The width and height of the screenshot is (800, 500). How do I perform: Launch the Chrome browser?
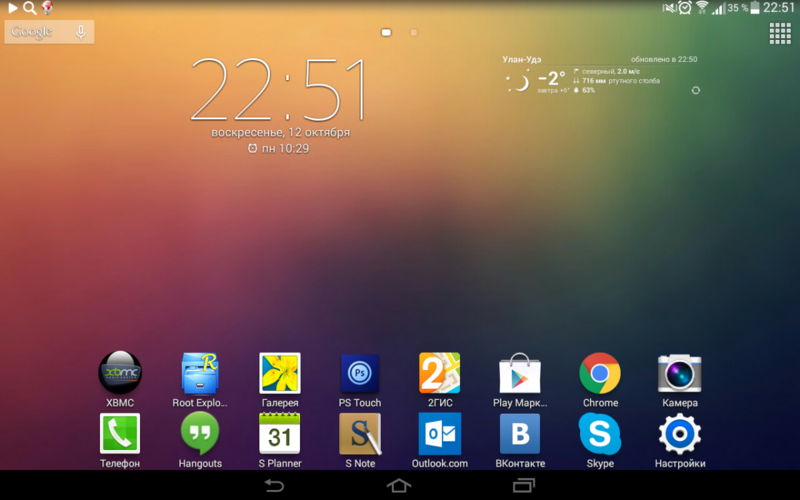click(600, 373)
